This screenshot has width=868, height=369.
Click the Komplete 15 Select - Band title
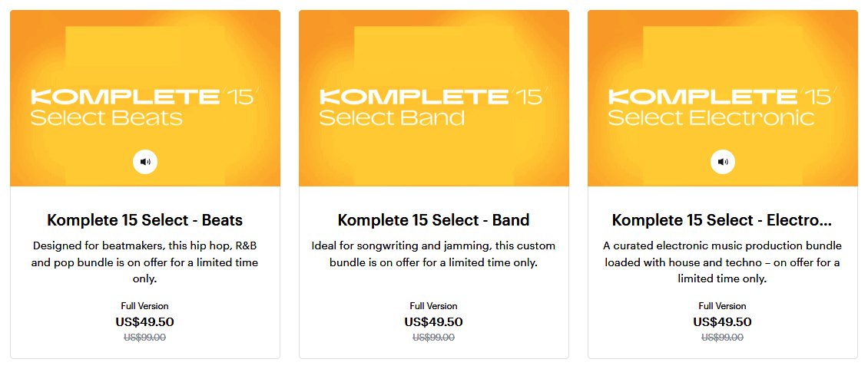tap(433, 220)
